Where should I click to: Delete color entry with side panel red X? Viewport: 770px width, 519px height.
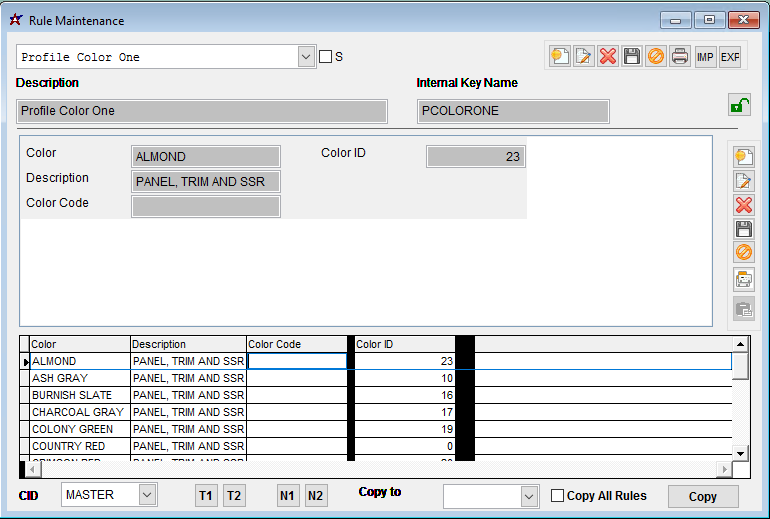(744, 205)
